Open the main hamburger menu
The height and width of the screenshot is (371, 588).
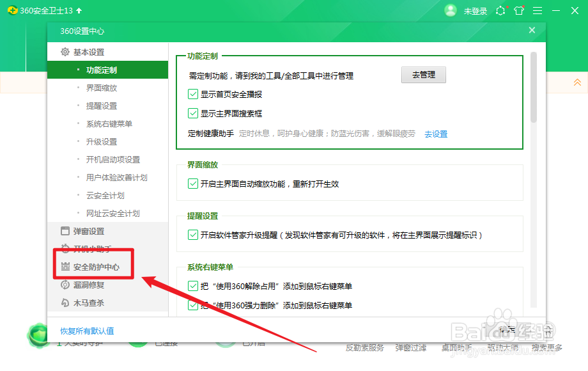point(538,11)
